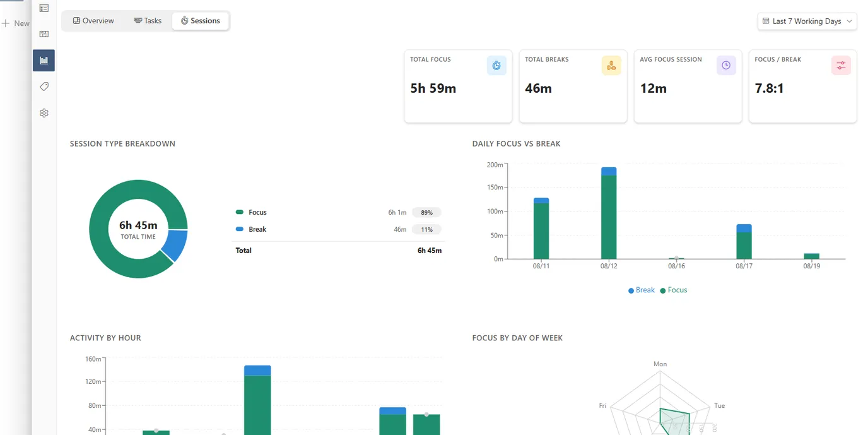Click the Daily Focus Vs Break heading
The image size is (868, 435).
516,144
